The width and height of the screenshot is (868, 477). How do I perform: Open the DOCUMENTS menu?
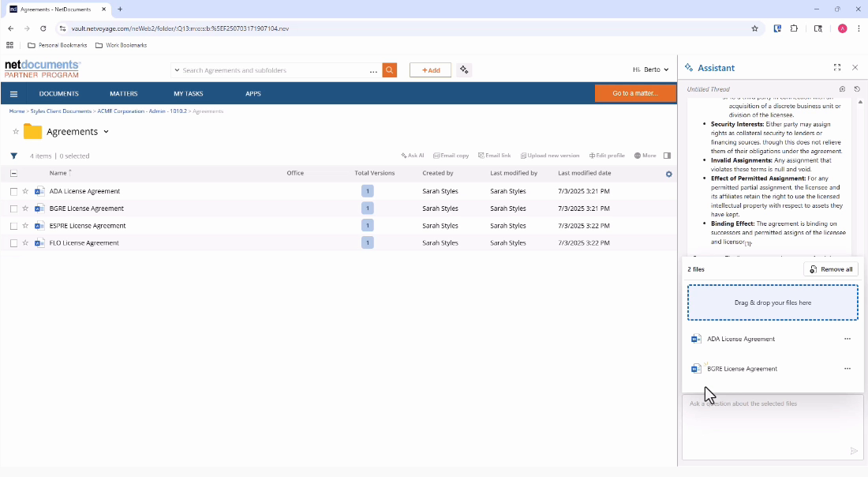58,94
